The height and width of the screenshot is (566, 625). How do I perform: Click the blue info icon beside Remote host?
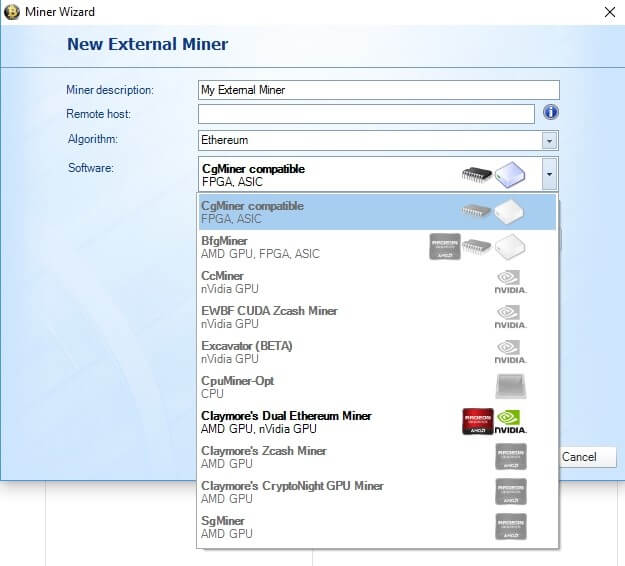[x=550, y=112]
